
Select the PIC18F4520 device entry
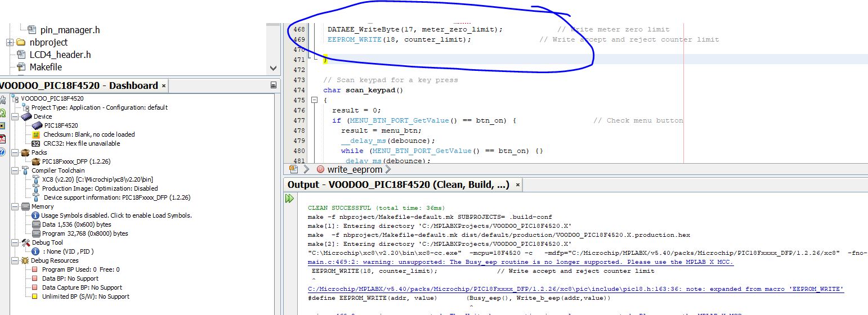[61, 125]
